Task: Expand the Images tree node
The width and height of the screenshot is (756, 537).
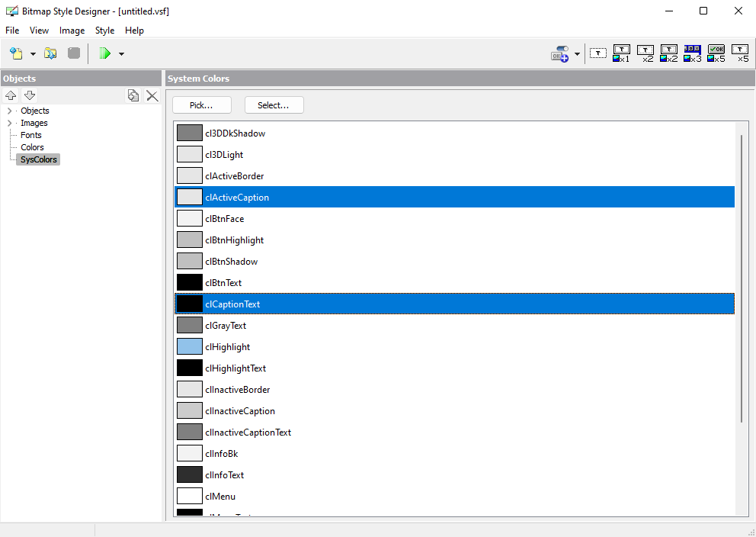Action: 9,123
